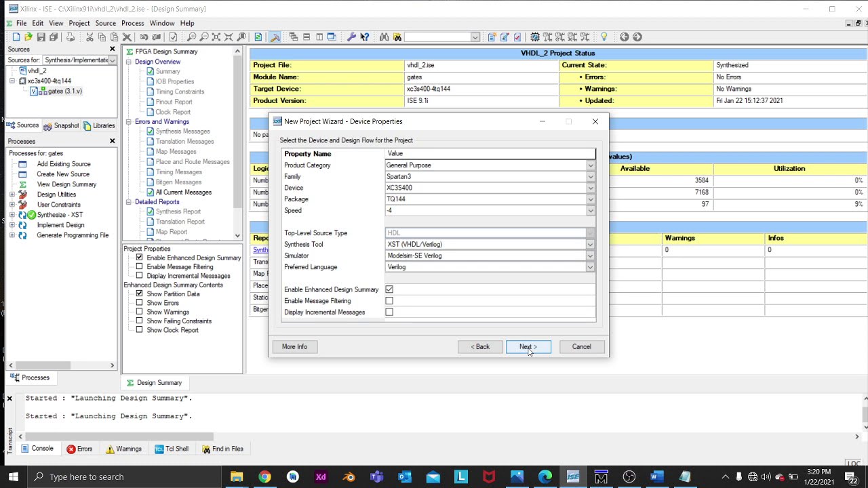Click the binoculars Find icon

(384, 37)
